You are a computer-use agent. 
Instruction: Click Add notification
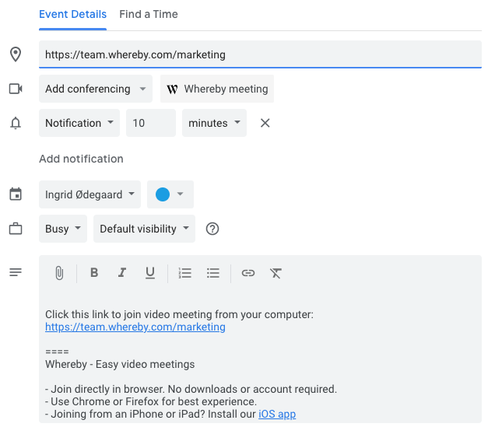pyautogui.click(x=81, y=159)
